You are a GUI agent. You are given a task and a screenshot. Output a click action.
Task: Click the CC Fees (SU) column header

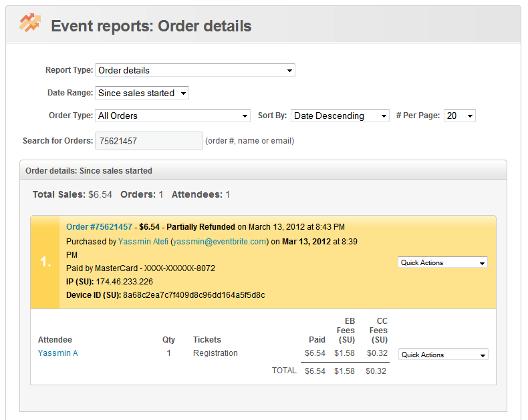point(378,330)
